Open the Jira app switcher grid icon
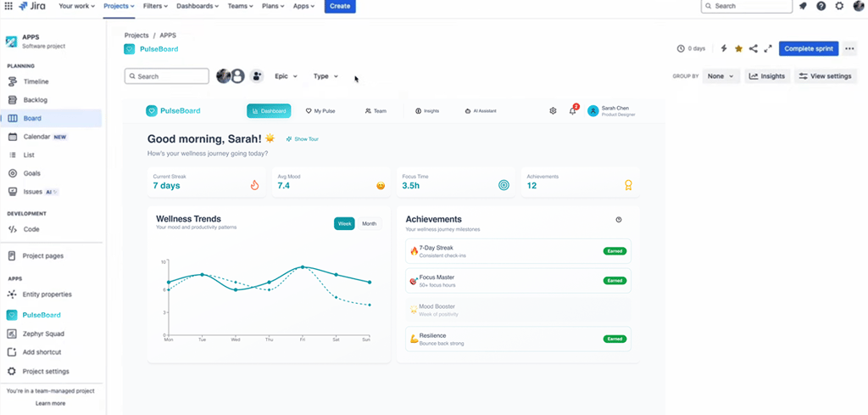868x415 pixels. tap(8, 6)
